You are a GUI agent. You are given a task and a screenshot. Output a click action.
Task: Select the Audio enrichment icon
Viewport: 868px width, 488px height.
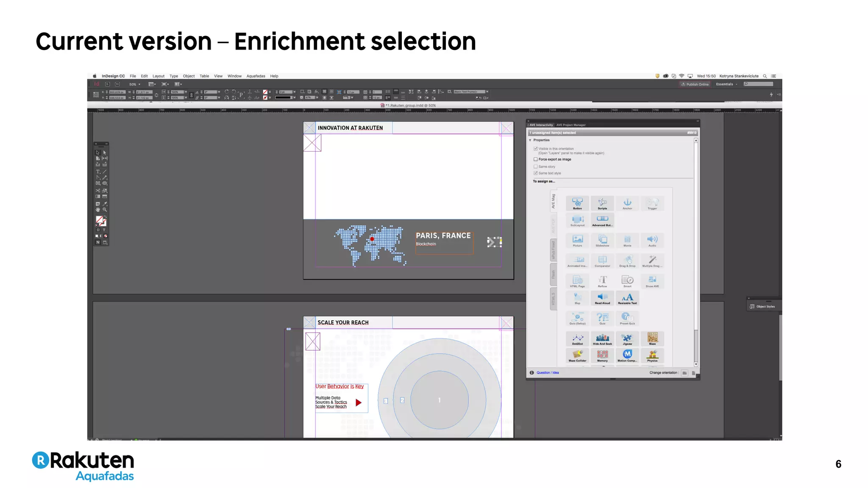point(652,241)
